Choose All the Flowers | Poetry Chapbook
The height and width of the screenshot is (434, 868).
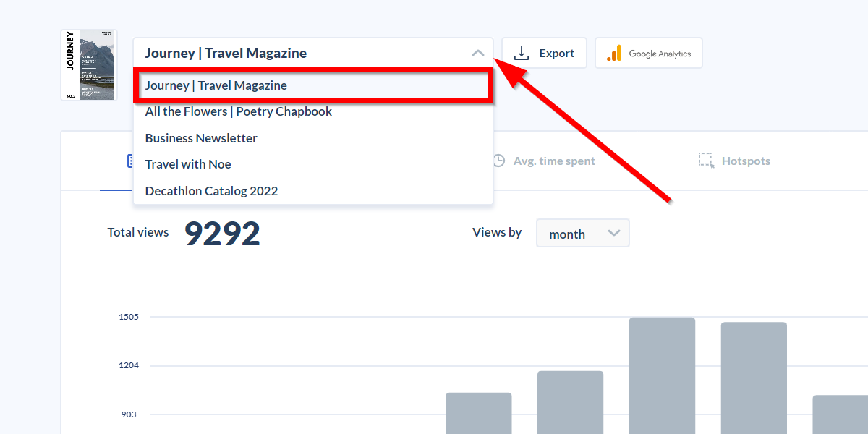pyautogui.click(x=239, y=111)
